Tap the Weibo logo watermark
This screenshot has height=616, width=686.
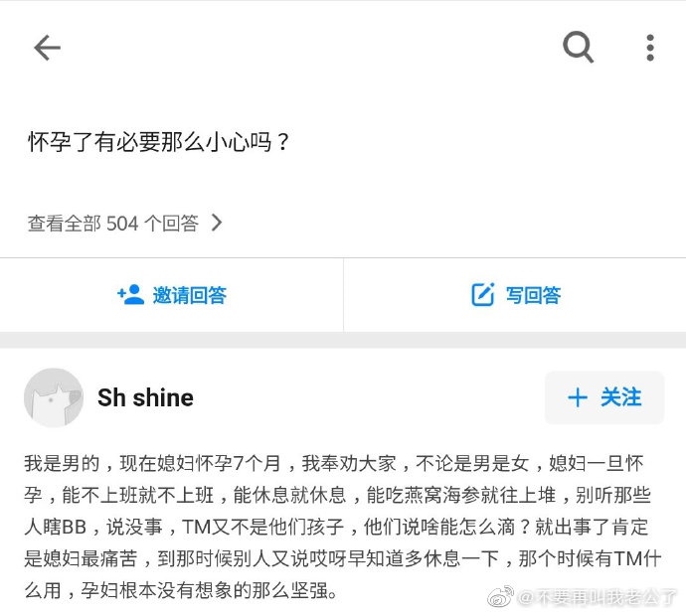(x=500, y=596)
